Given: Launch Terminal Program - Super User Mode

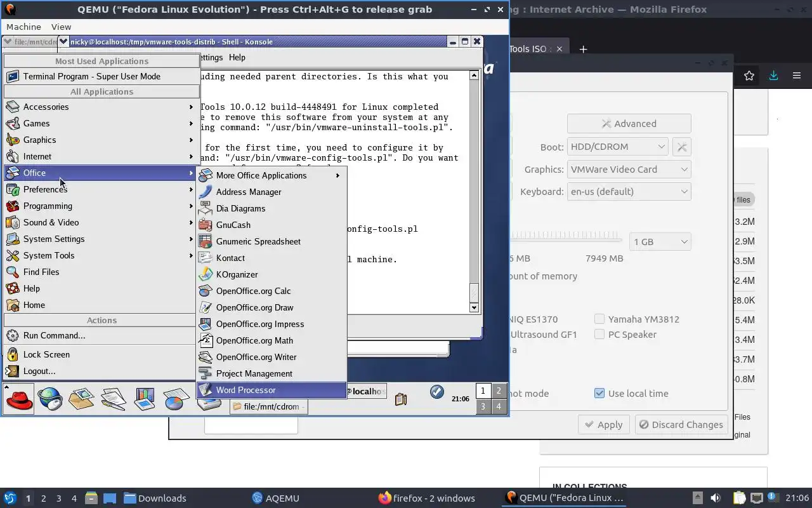Looking at the screenshot, I should 101,76.
